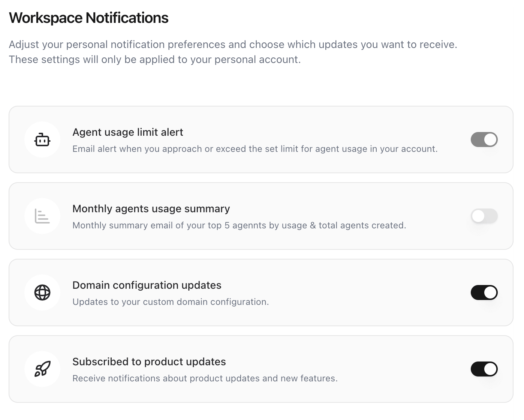
Task: Click the monthly summary email description text
Action: tap(239, 226)
